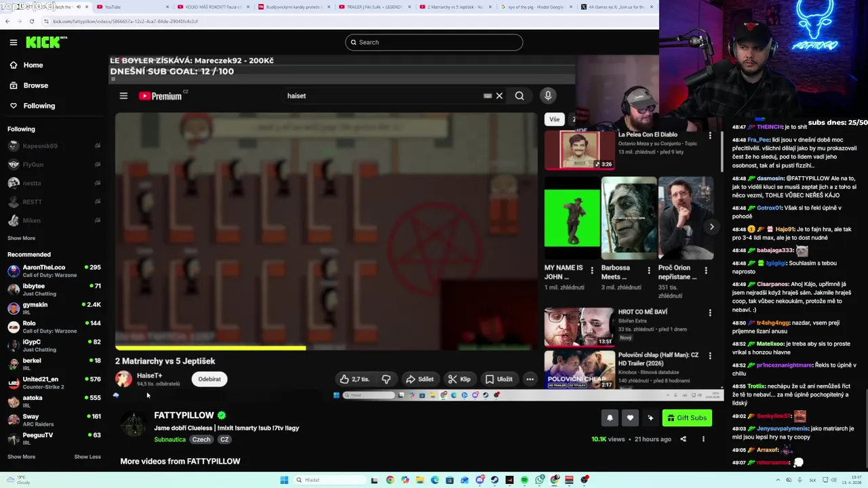Image resolution: width=868 pixels, height=488 pixels.
Task: Open Kapesnik69 followed channel
Action: (54, 146)
